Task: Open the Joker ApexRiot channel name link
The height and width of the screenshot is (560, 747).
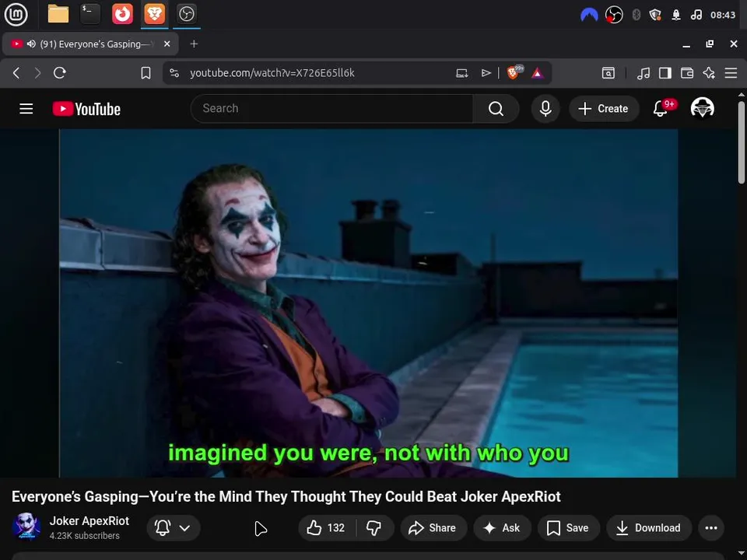Action: pos(89,521)
